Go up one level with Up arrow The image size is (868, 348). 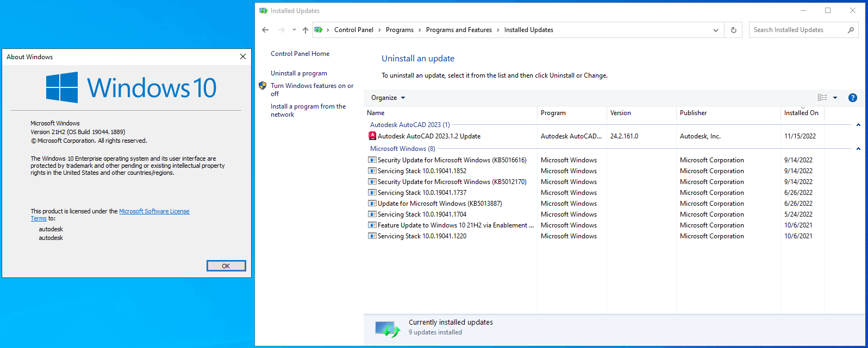(305, 30)
